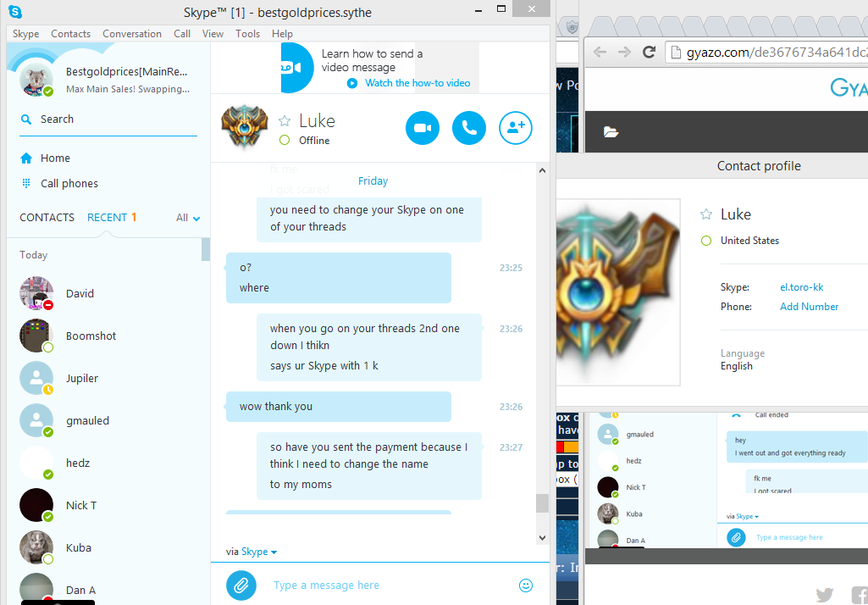Viewport: 868px width, 605px height.
Task: Open conversation with Nick T
Action: (108, 505)
